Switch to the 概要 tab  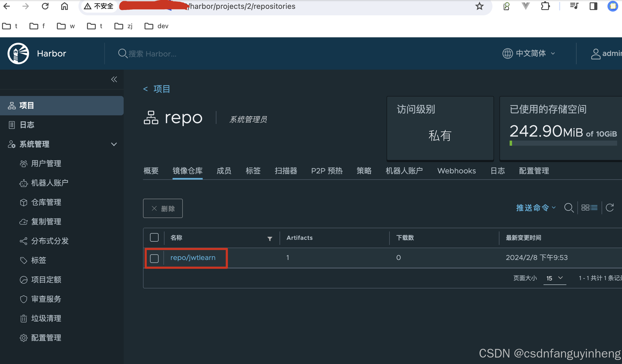(x=151, y=171)
